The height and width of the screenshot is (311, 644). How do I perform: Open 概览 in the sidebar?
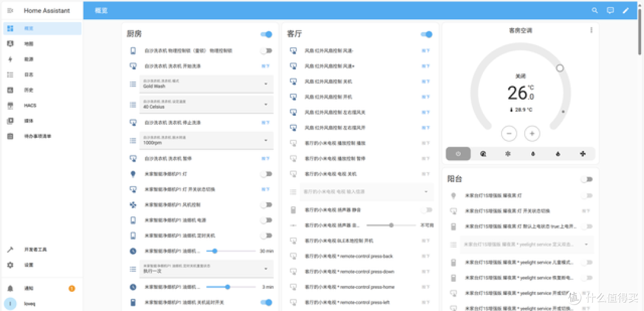[x=42, y=29]
